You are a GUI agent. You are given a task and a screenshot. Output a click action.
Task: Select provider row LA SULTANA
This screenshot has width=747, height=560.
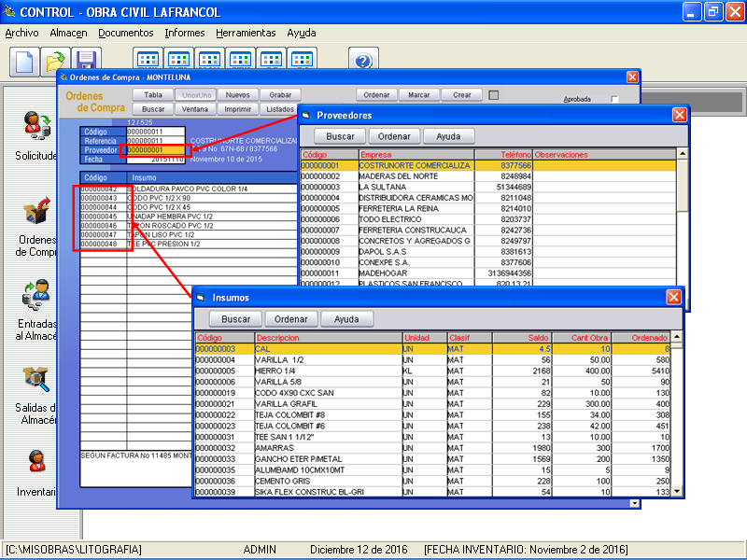pyautogui.click(x=488, y=188)
